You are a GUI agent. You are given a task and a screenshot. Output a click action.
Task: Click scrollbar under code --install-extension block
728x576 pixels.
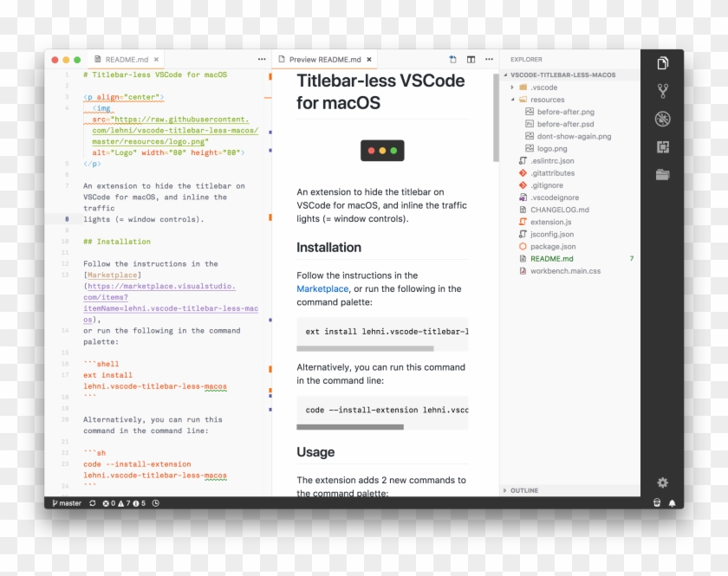click(350, 427)
